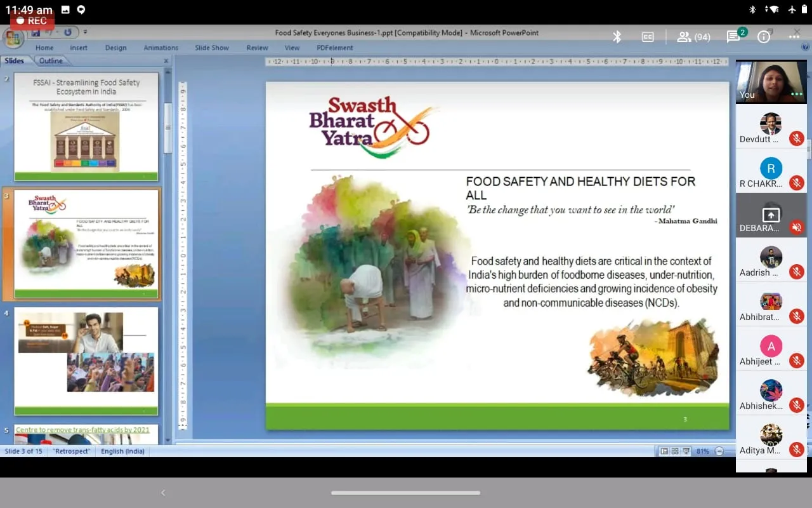The width and height of the screenshot is (812, 508).
Task: Open the Animations ribbon tab
Action: pos(161,48)
